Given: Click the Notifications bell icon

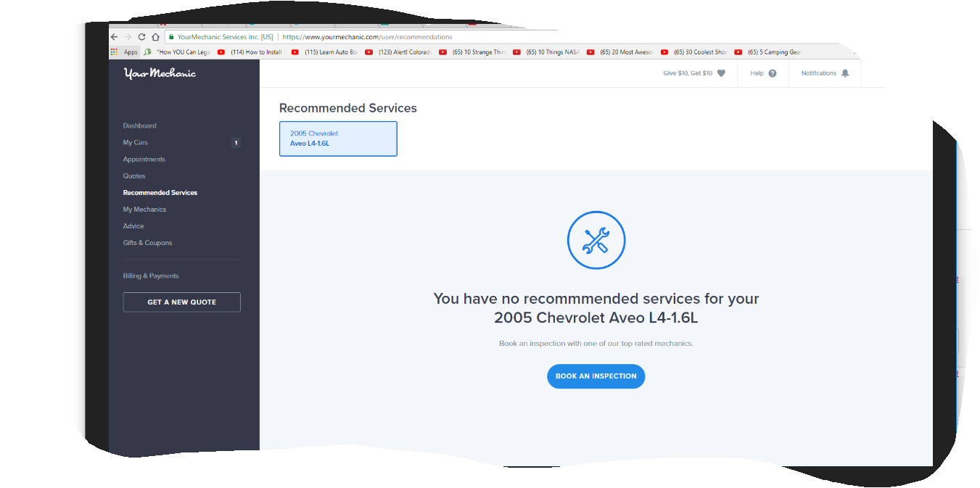Looking at the screenshot, I should coord(845,73).
